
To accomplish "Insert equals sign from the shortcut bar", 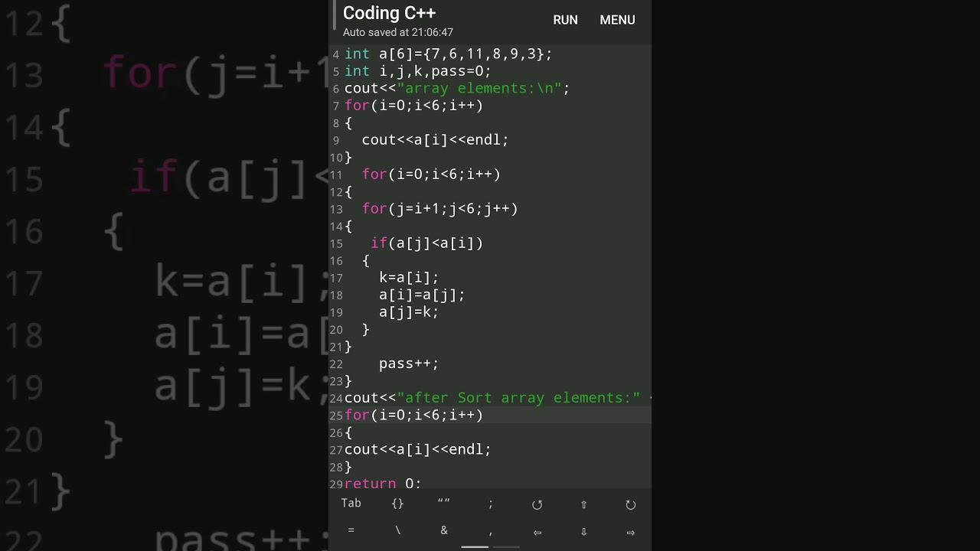I will 351,530.
